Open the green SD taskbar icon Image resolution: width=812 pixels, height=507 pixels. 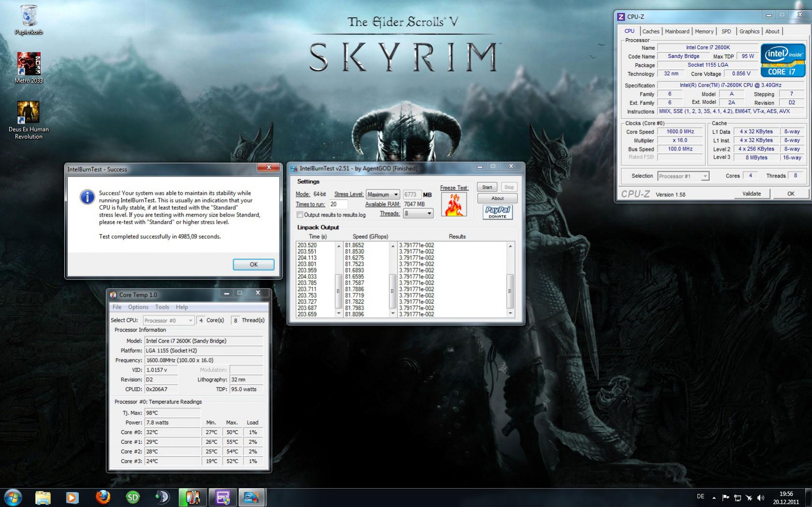coord(133,497)
